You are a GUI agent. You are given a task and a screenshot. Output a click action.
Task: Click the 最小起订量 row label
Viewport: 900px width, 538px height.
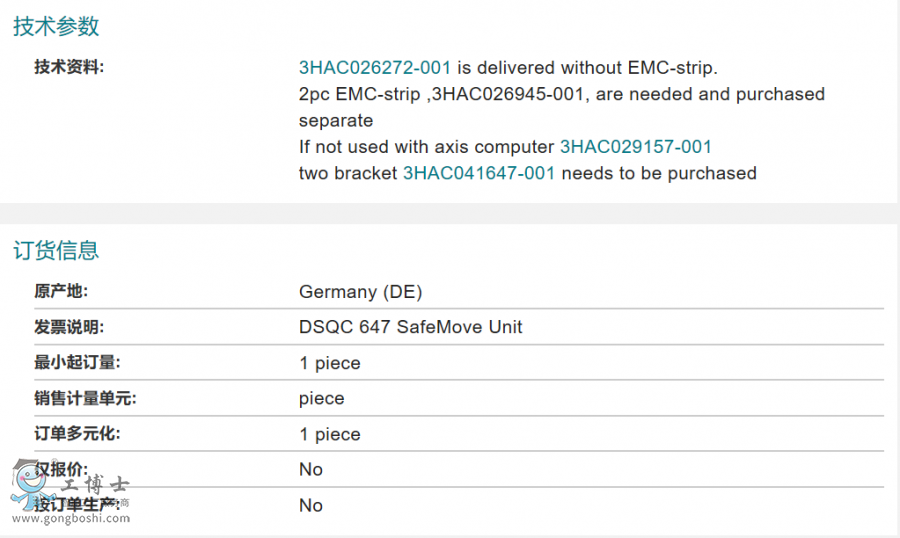tap(77, 363)
